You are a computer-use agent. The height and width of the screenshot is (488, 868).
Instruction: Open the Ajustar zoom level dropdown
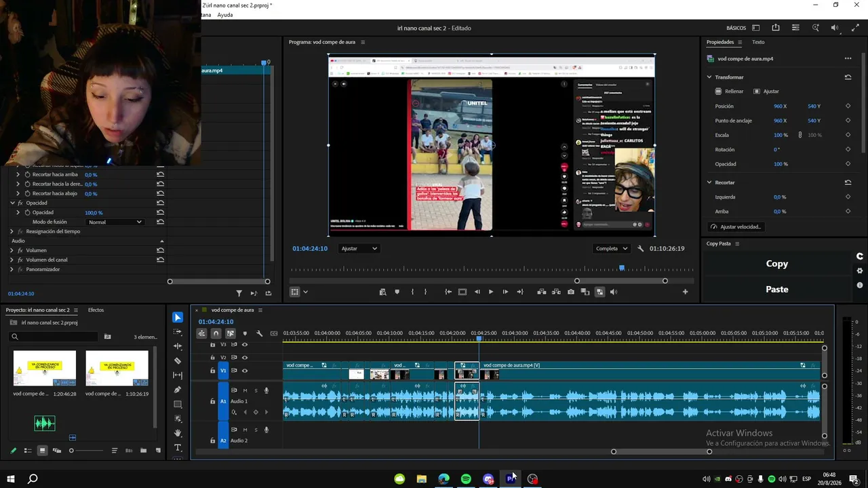(x=359, y=249)
